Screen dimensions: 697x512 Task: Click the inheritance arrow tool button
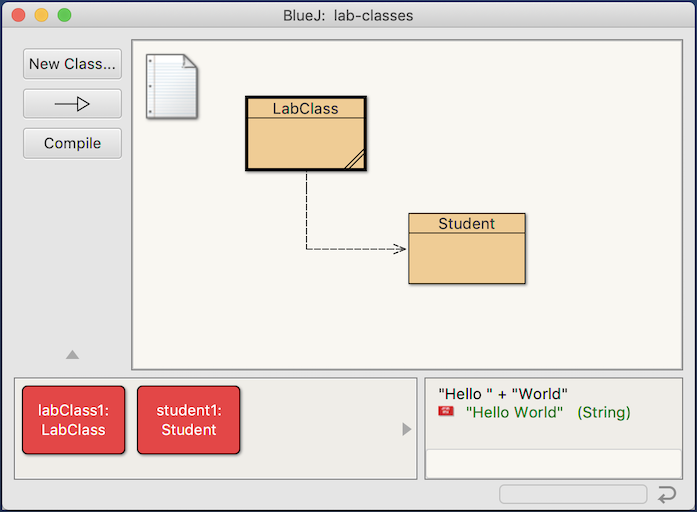(72, 104)
